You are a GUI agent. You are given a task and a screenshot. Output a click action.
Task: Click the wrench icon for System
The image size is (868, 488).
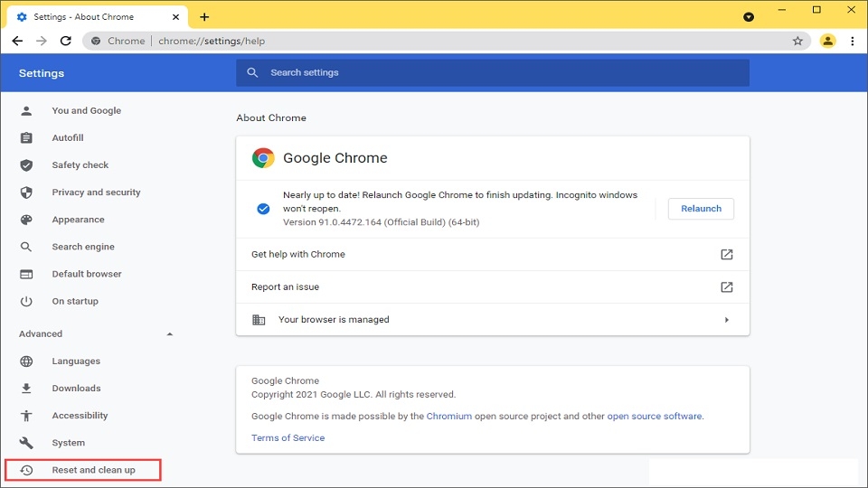[26, 443]
